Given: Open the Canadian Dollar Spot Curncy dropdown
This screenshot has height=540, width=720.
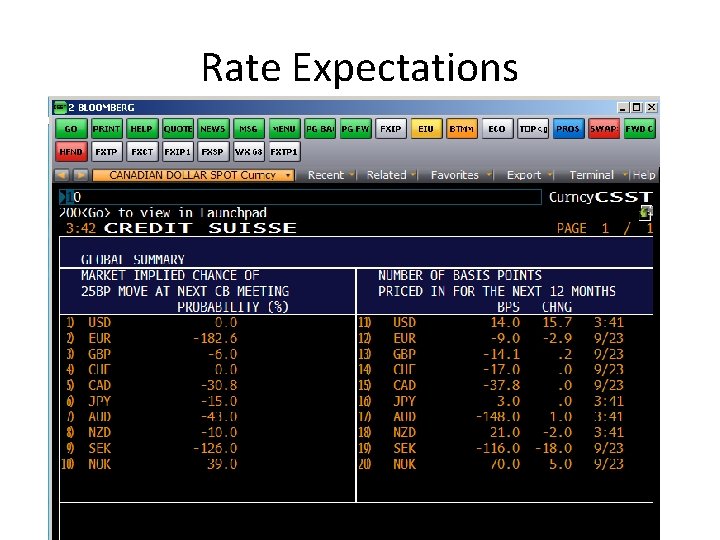Looking at the screenshot, I should point(193,175).
